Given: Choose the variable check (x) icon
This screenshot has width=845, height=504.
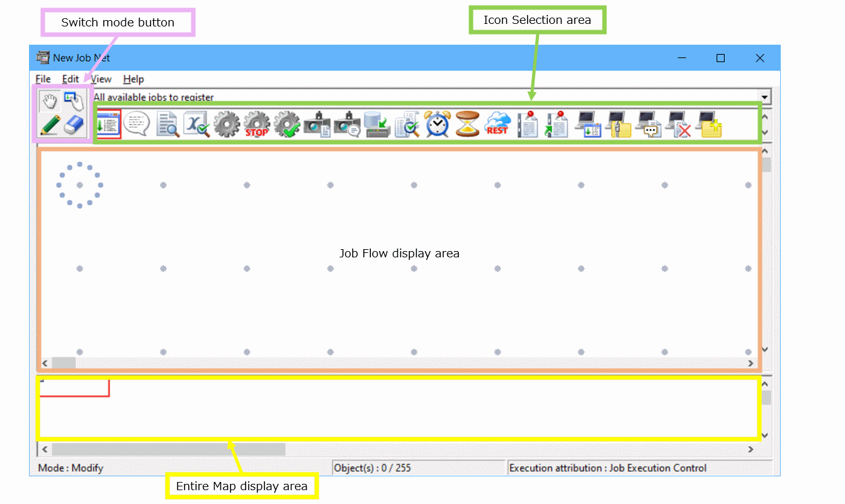Looking at the screenshot, I should pos(196,124).
